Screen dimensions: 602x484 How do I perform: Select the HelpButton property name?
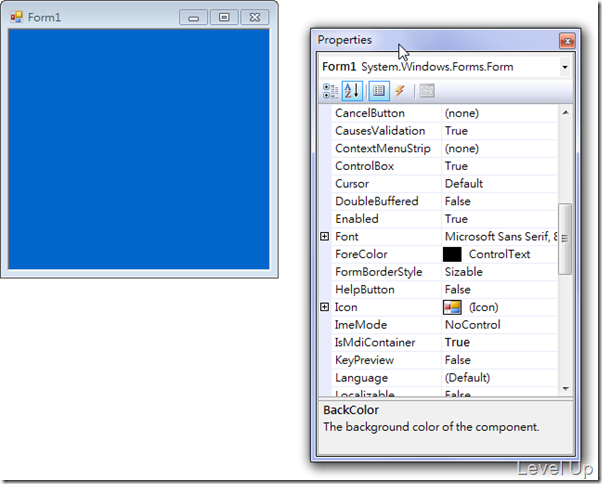point(365,290)
